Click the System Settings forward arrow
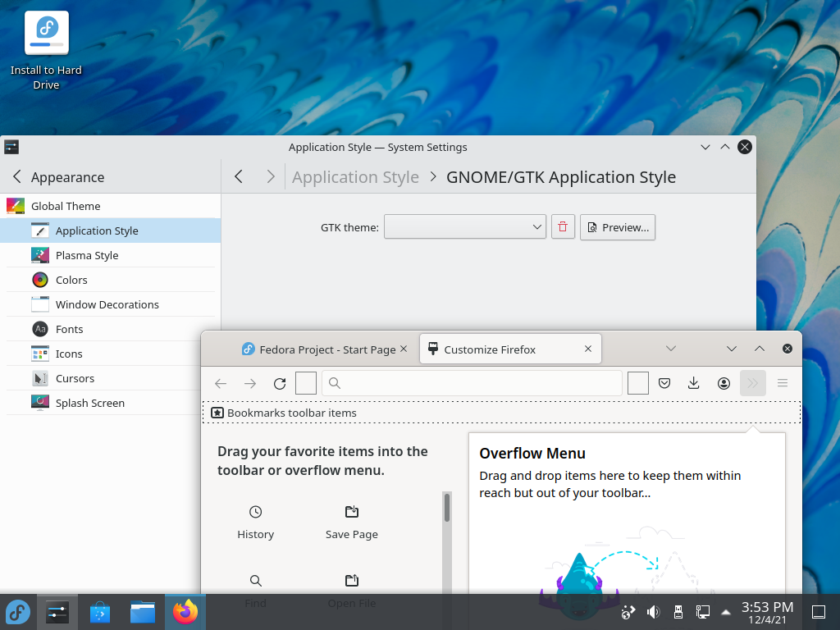840x630 pixels. pyautogui.click(x=271, y=177)
